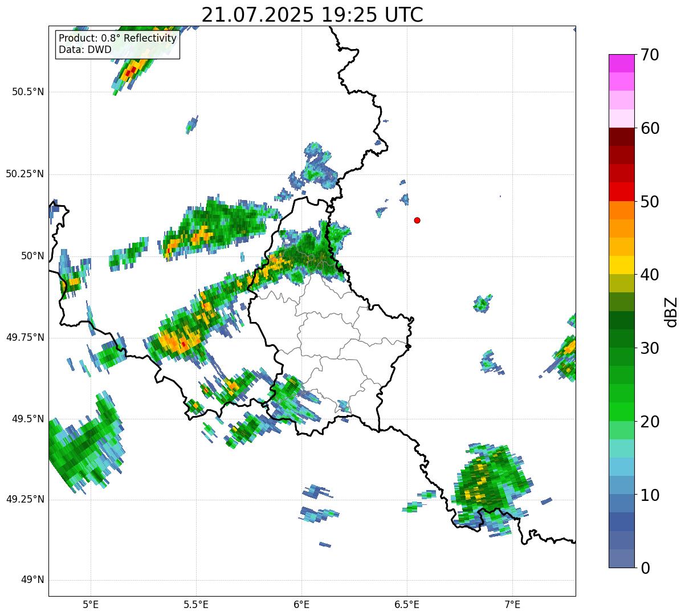
Task: Click the '49°N' latitude label
Action: [32, 580]
